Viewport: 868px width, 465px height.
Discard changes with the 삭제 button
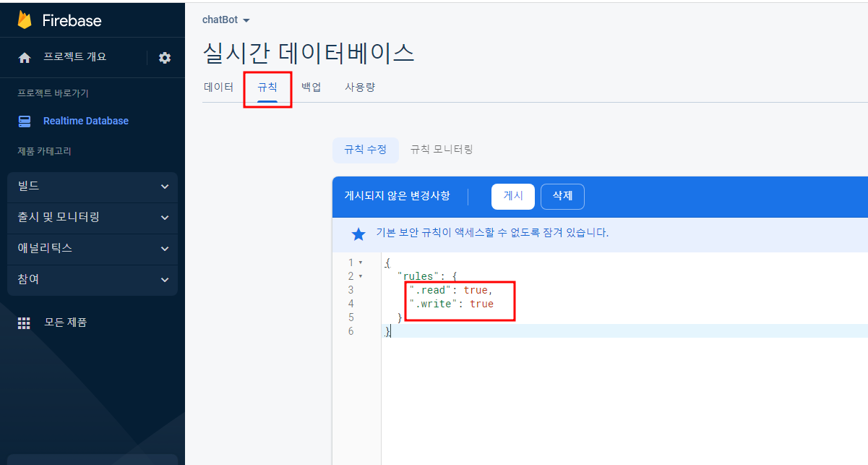[563, 196]
